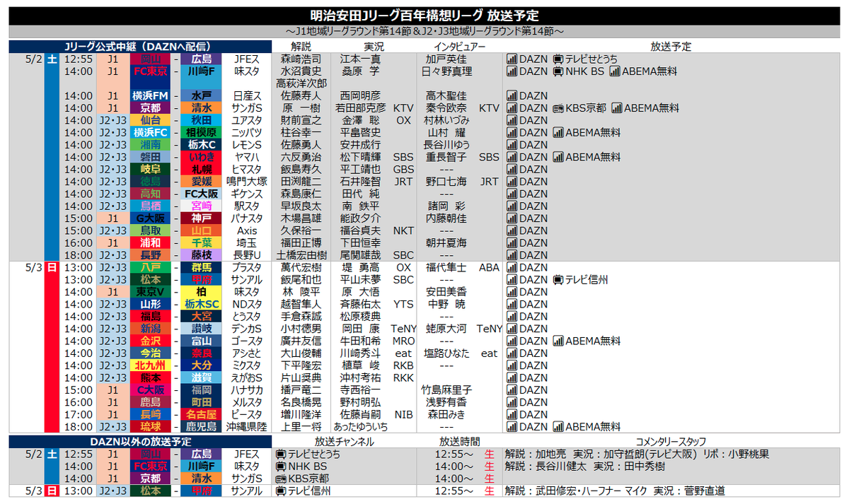Click the stadium cell 鳴門大塚
The height and width of the screenshot is (504, 849).
(x=247, y=182)
